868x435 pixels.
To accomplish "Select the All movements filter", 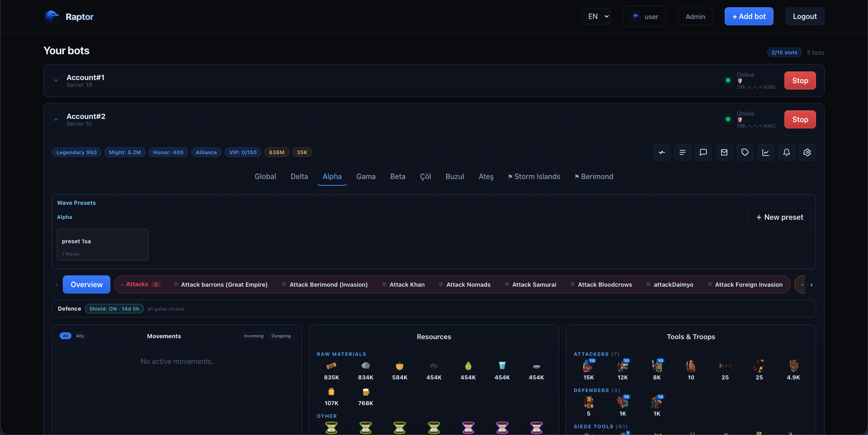I will (66, 336).
